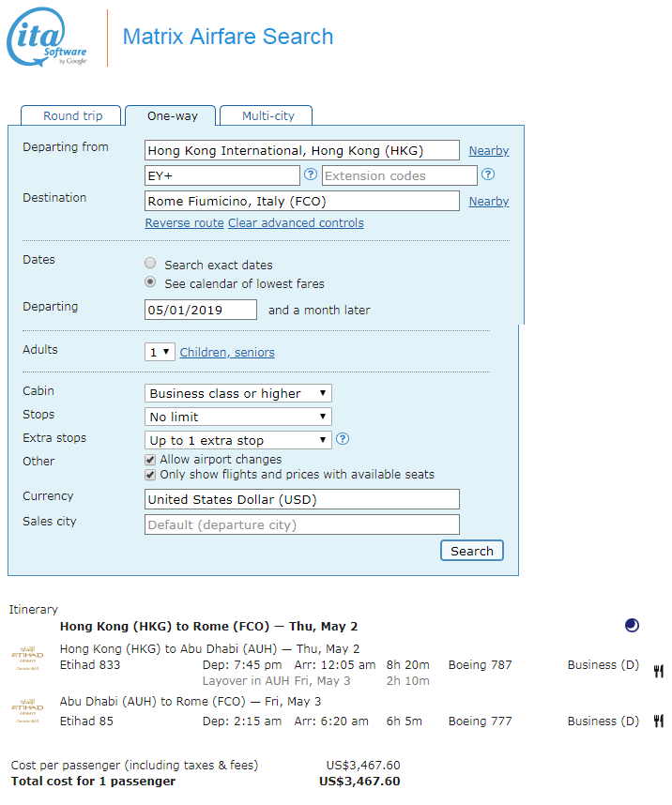The width and height of the screenshot is (672, 805).
Task: Toggle Allow airport changes checkbox
Action: [150, 460]
